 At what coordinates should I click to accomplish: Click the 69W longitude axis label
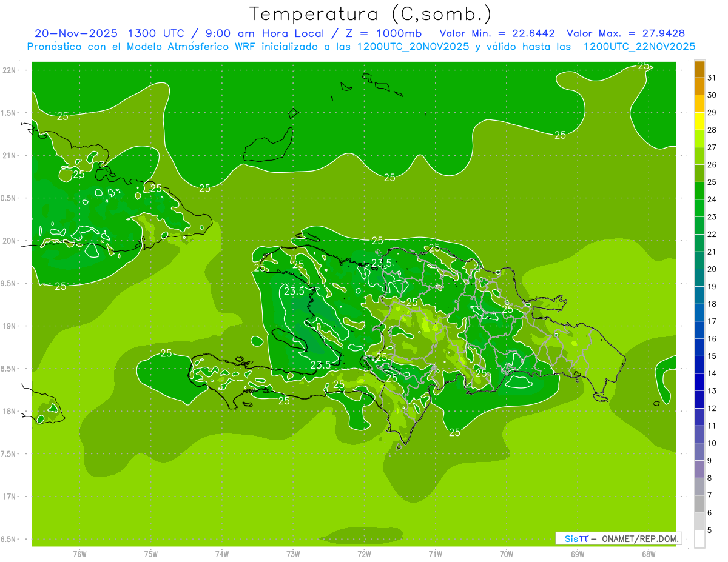(578, 554)
